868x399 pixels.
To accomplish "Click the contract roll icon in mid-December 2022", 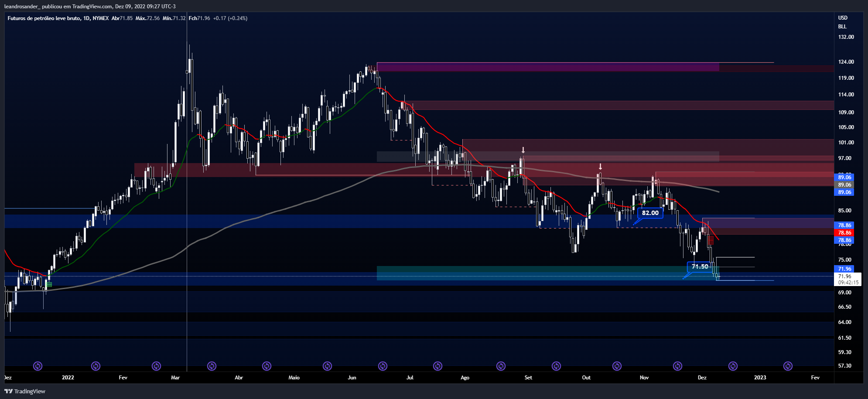I will click(x=733, y=366).
